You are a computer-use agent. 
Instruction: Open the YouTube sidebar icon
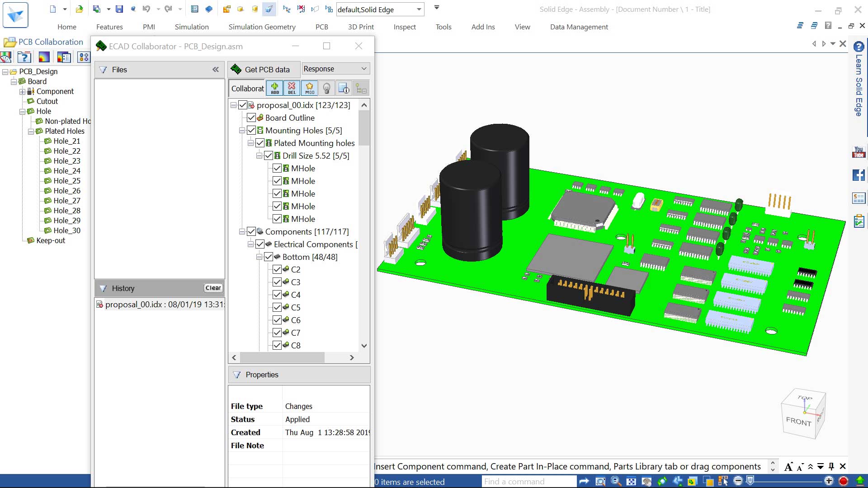(x=859, y=152)
